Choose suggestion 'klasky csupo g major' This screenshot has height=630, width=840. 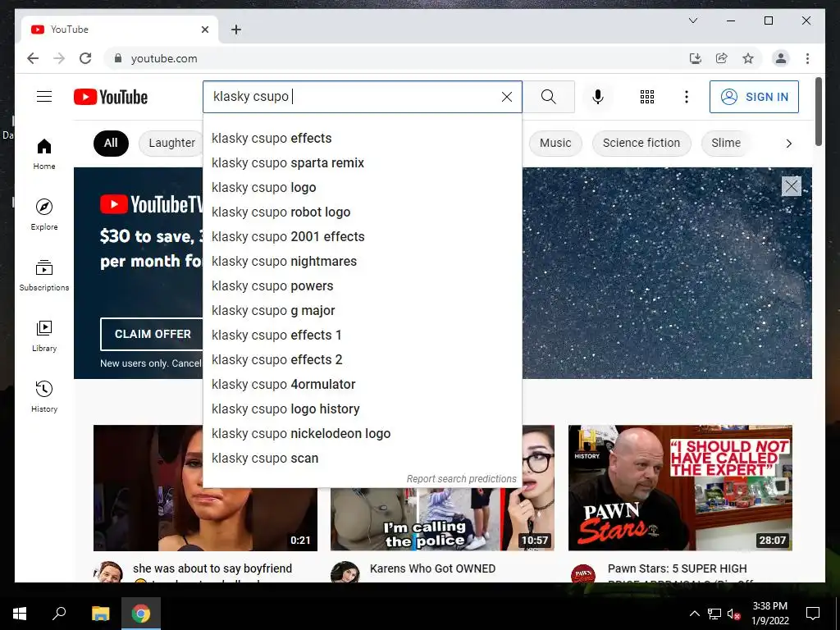tap(362, 311)
